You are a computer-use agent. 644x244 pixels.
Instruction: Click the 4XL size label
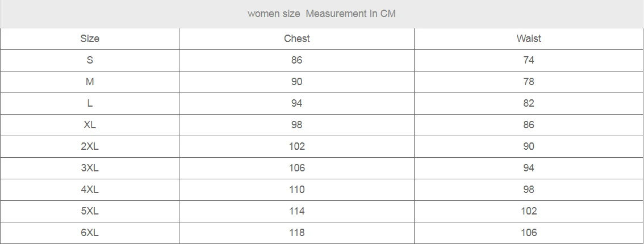[90, 190]
